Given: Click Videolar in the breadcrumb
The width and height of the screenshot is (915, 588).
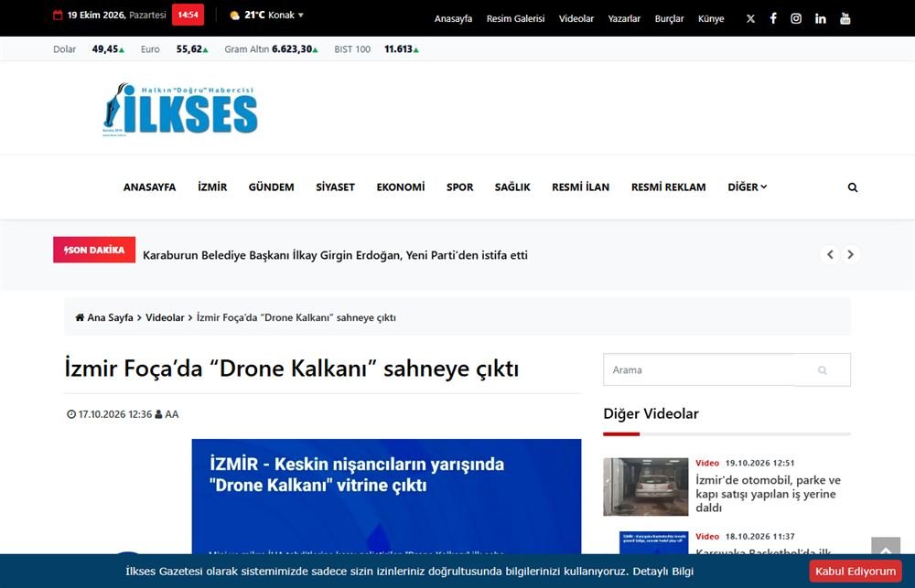Looking at the screenshot, I should coord(165,317).
